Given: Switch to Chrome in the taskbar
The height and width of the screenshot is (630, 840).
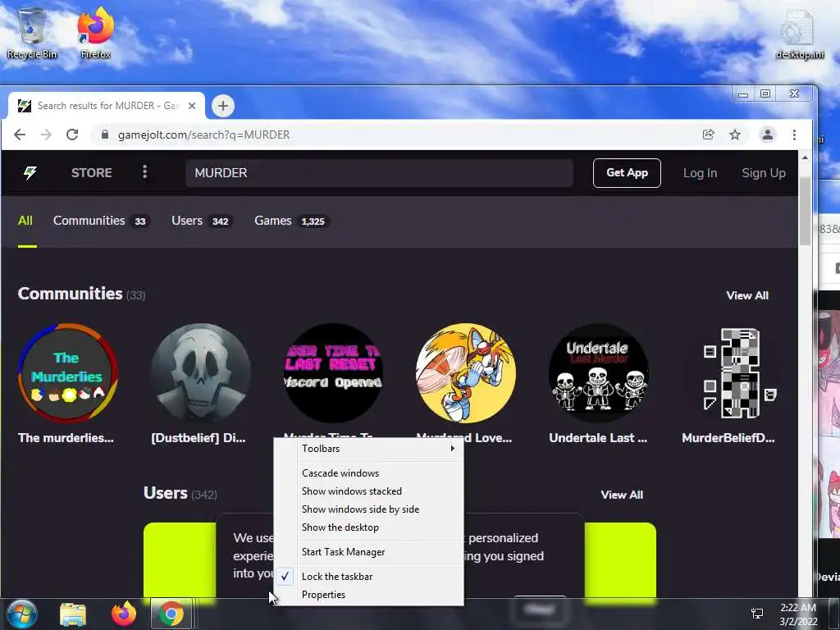Looking at the screenshot, I should tap(171, 614).
